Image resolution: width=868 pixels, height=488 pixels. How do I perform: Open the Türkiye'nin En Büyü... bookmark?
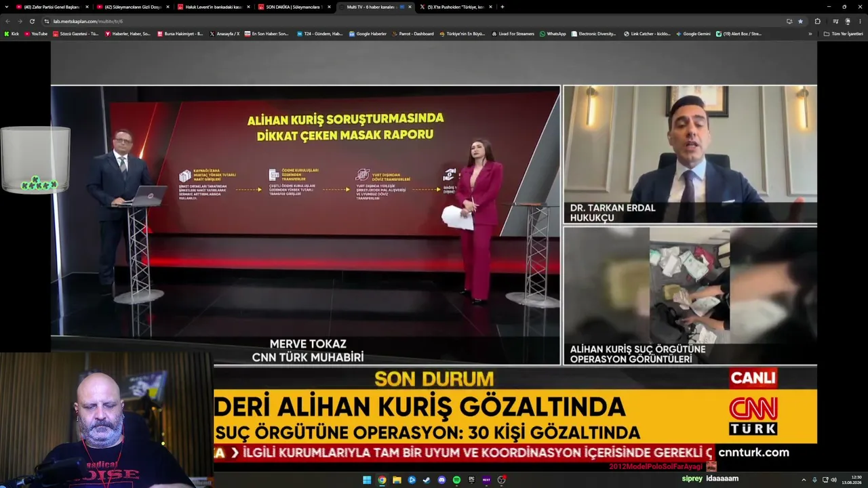point(462,33)
